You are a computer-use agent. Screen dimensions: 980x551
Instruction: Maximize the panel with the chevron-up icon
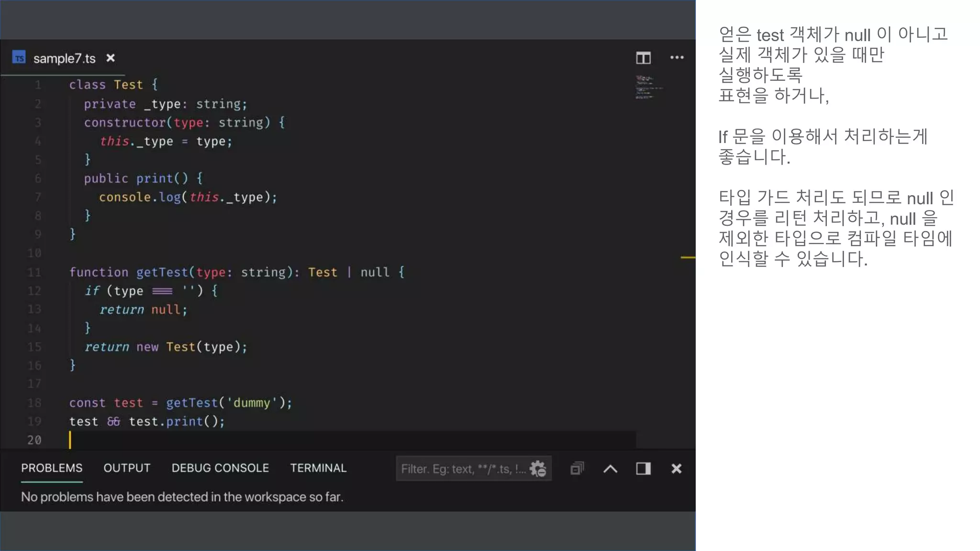tap(610, 469)
